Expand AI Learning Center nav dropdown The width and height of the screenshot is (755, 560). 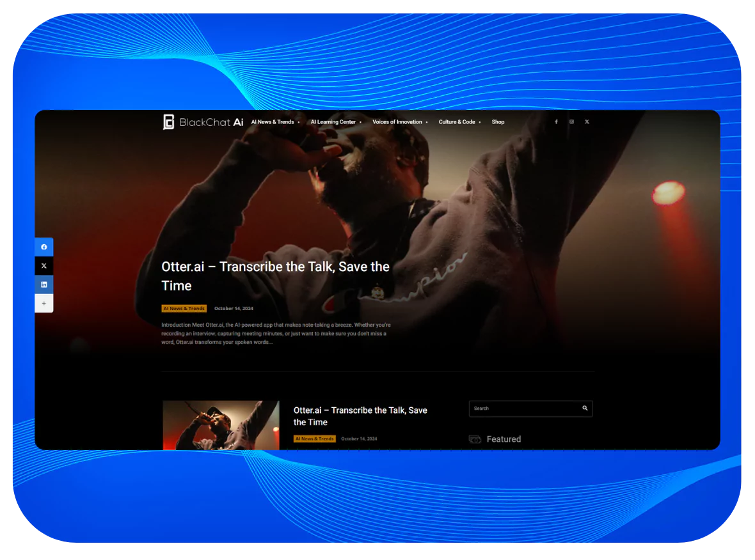pos(336,122)
